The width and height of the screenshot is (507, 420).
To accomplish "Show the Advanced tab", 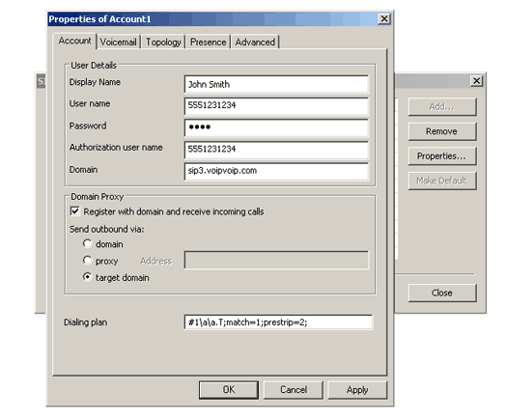I will click(x=255, y=42).
